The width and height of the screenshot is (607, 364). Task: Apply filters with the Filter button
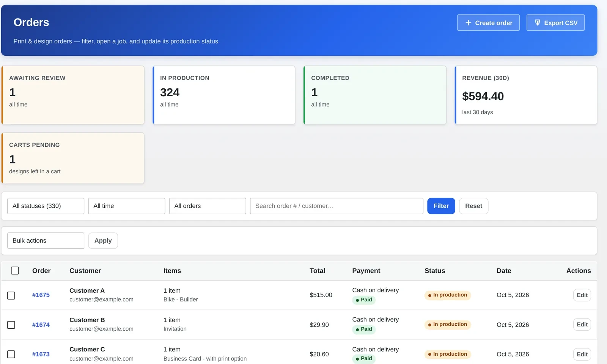click(x=441, y=206)
